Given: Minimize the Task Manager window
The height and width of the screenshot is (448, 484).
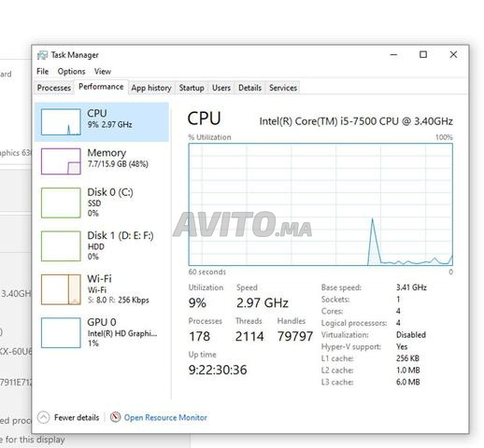Looking at the screenshot, I should click(393, 55).
